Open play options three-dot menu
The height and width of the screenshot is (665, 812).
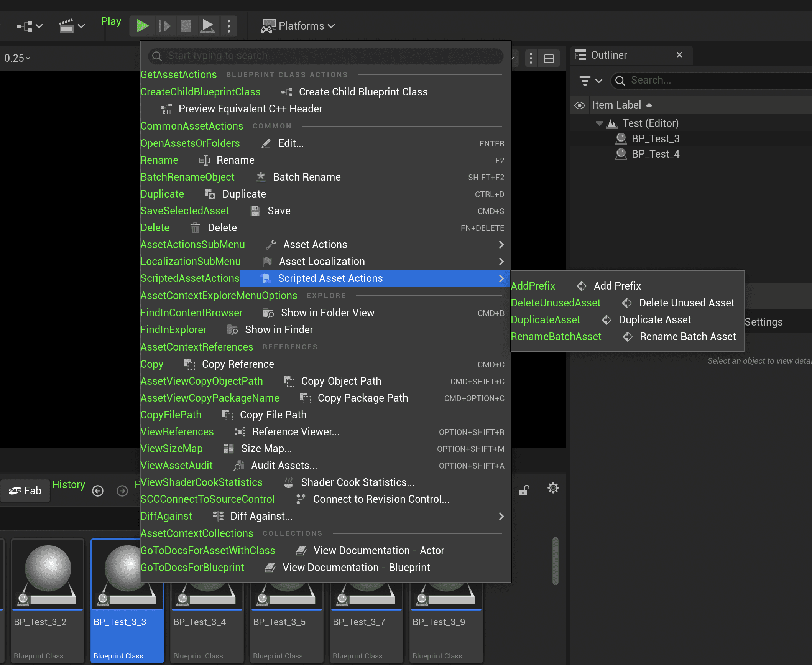point(229,26)
